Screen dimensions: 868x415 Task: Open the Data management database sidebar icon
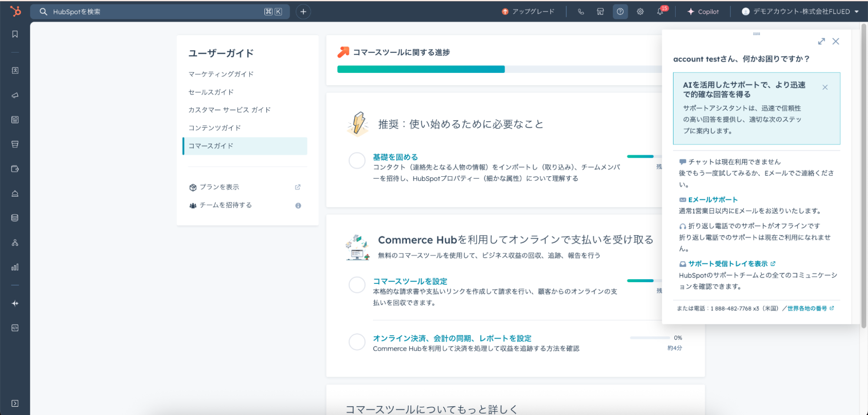[15, 218]
